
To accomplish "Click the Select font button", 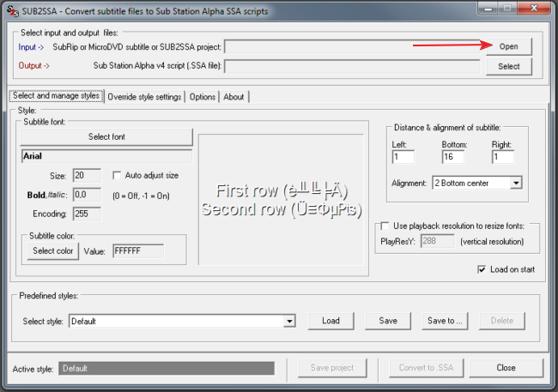I will 106,136.
